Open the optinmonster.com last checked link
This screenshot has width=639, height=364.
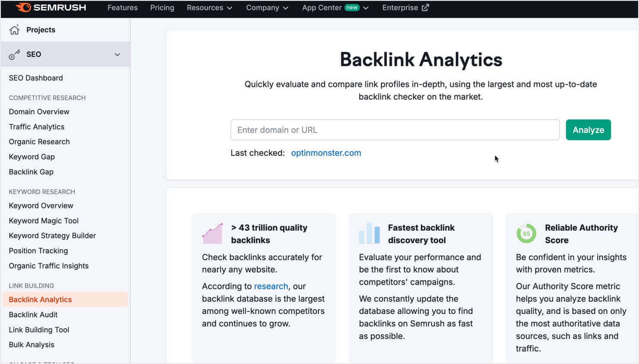click(326, 153)
